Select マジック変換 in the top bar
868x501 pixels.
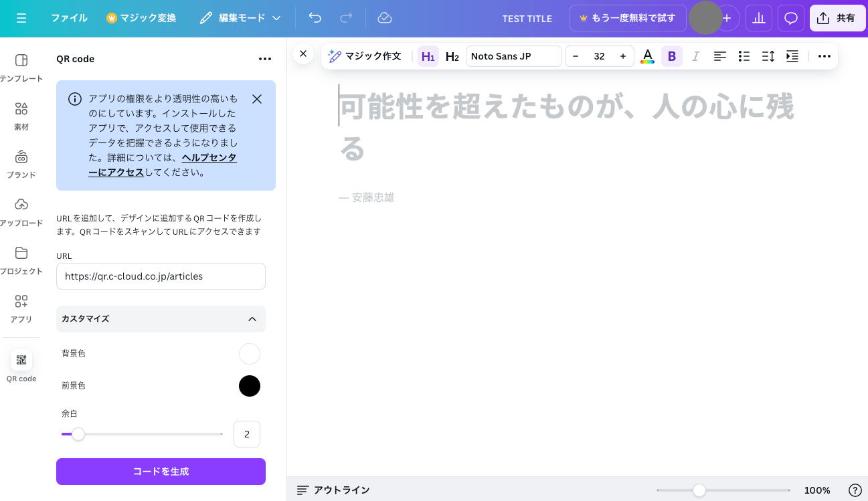(141, 18)
